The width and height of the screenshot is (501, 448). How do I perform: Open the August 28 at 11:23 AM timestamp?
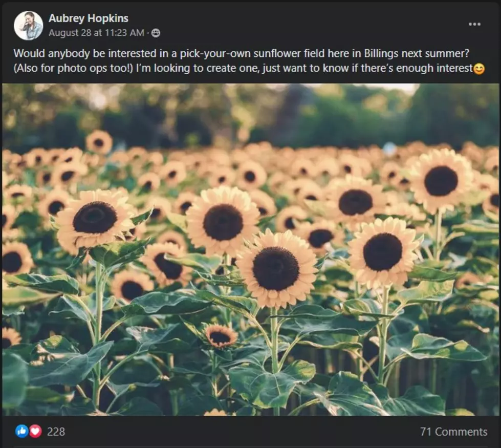point(96,33)
